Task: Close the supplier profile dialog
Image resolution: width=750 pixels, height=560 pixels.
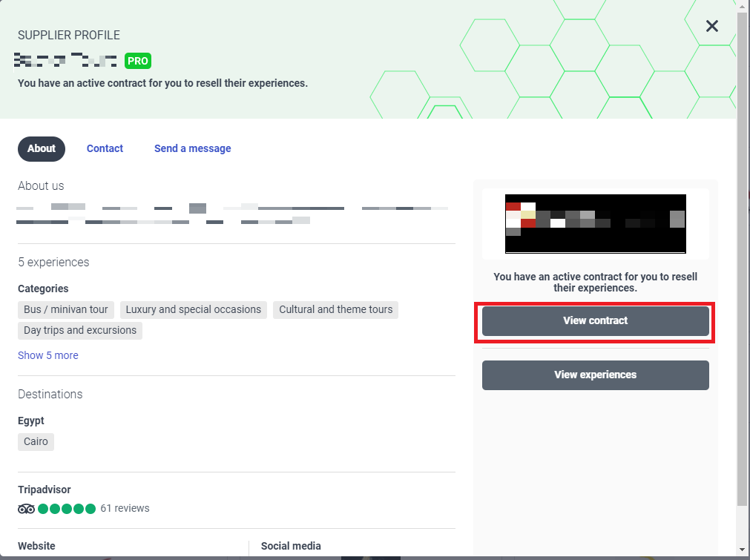Action: coord(711,27)
